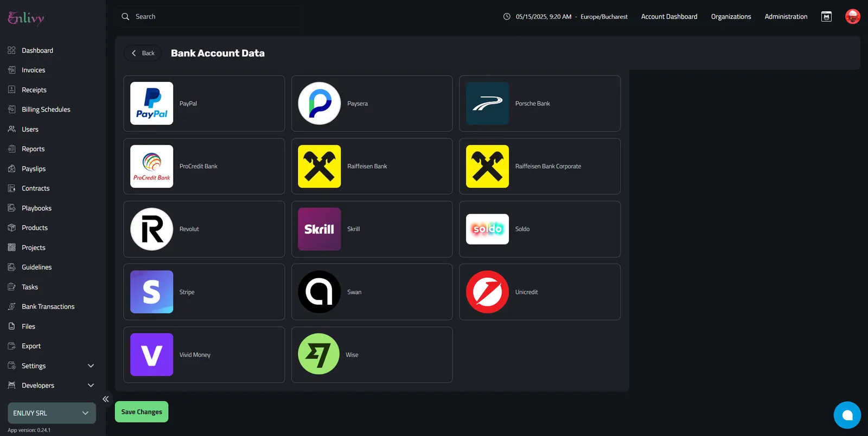The width and height of the screenshot is (868, 436).
Task: Click the Projects sidebar icon
Action: coord(11,247)
